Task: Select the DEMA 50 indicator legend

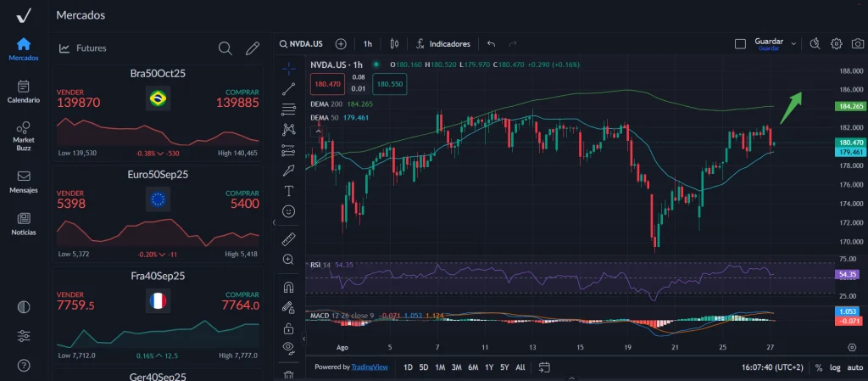Action: [339, 117]
